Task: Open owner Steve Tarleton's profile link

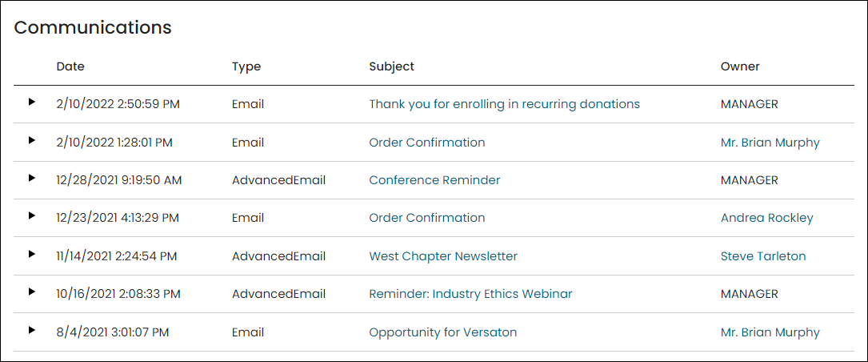Action: (763, 256)
